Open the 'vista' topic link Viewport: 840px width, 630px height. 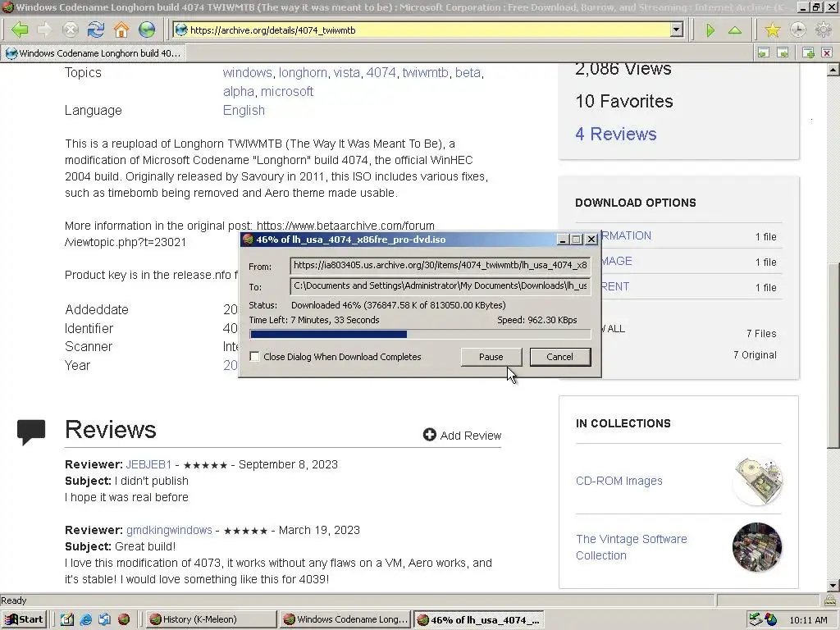tap(347, 72)
